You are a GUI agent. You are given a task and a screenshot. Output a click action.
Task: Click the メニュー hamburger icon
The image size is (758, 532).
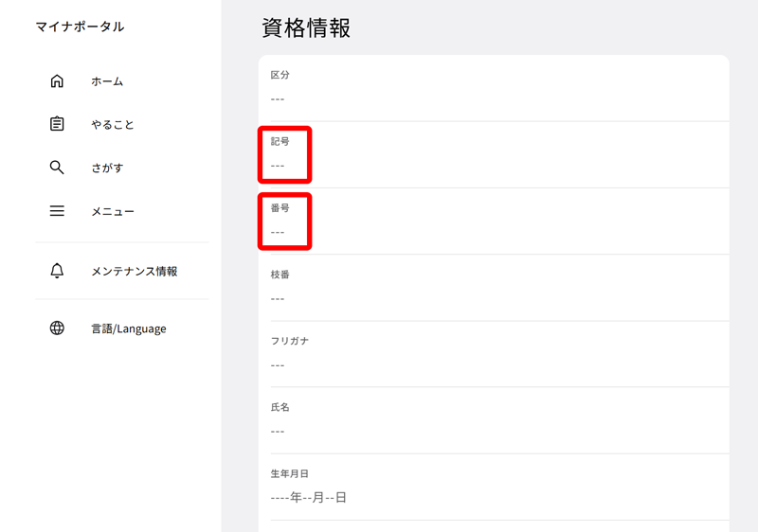tap(57, 211)
